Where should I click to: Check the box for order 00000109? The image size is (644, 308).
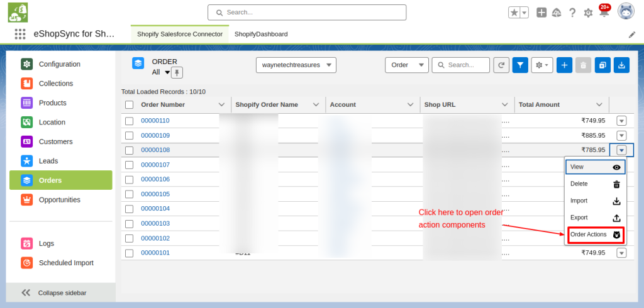pyautogui.click(x=130, y=136)
